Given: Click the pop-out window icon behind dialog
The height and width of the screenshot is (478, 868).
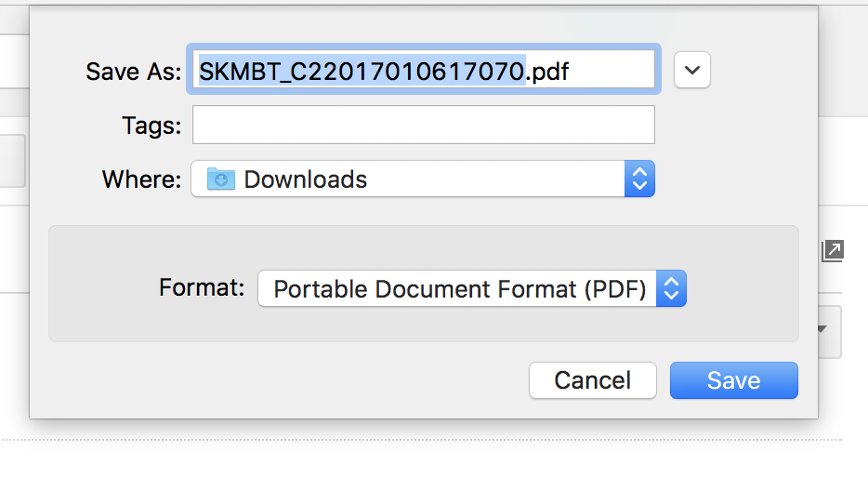Looking at the screenshot, I should pos(833,250).
